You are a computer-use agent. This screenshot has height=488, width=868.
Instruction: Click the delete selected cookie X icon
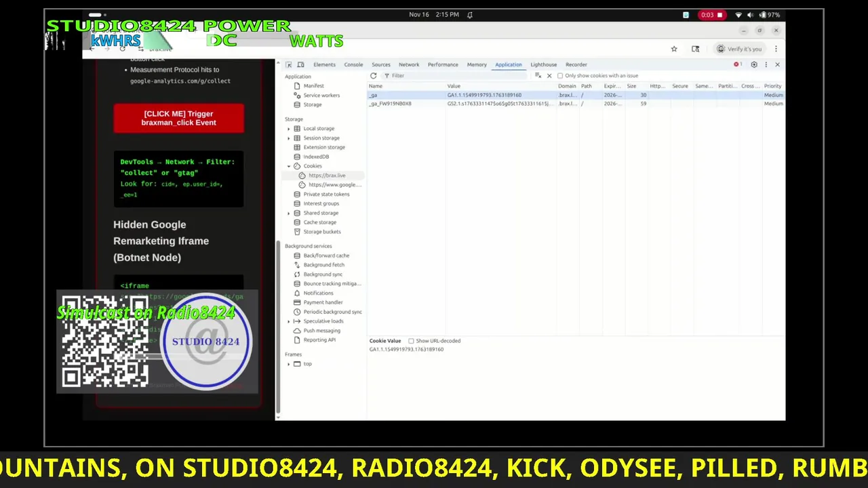coord(549,76)
